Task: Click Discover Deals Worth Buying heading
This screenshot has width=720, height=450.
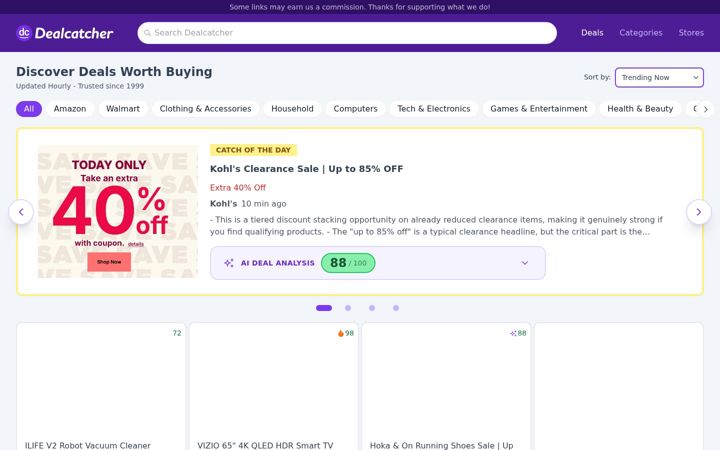Action: (x=114, y=72)
